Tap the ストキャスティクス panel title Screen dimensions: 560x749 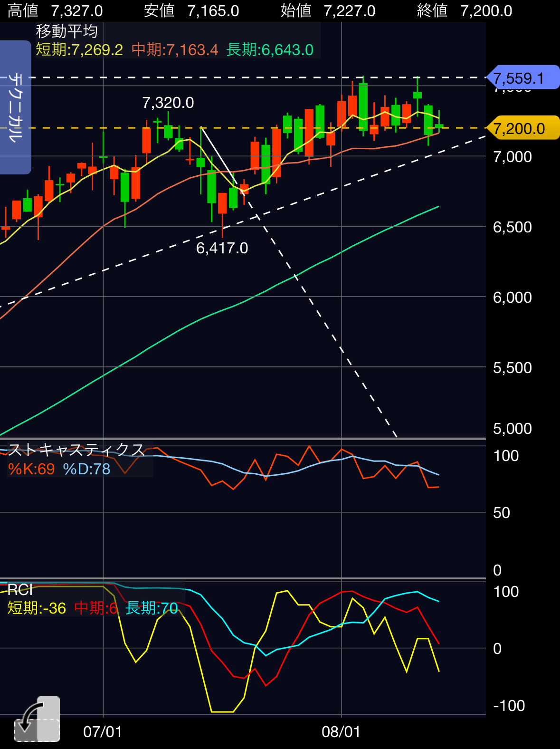pyautogui.click(x=76, y=450)
